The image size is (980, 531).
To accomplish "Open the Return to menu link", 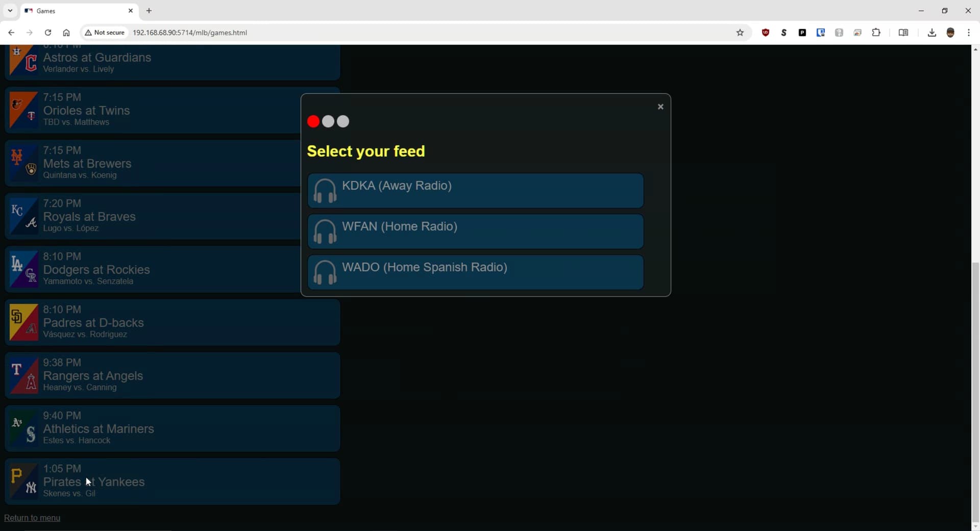I will tap(32, 518).
